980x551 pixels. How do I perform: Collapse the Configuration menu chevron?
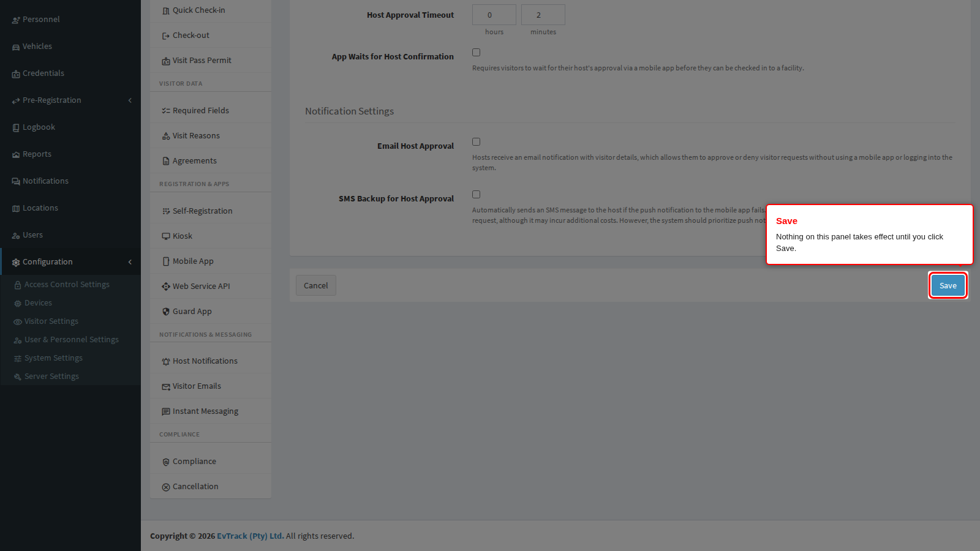(x=130, y=262)
